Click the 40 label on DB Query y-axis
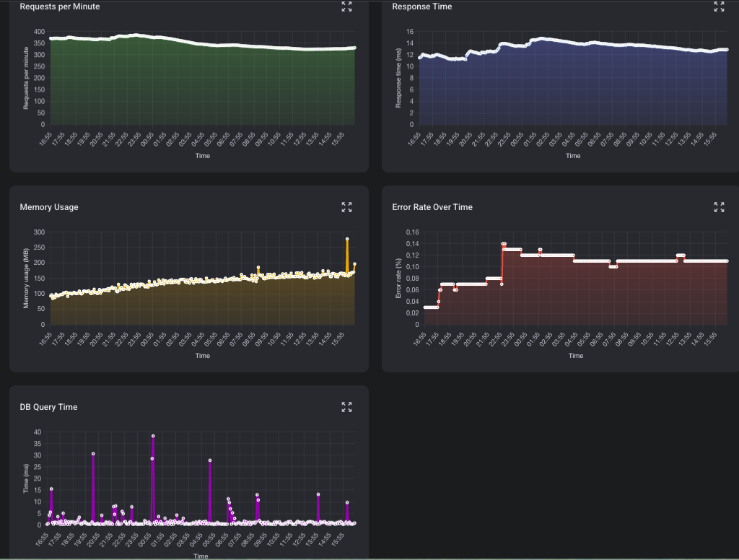The height and width of the screenshot is (560, 739). 38,432
